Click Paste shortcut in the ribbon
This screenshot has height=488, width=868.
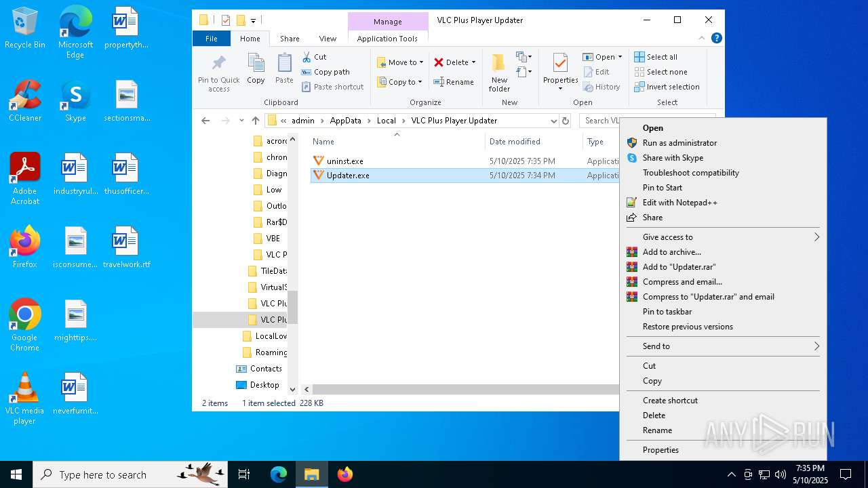coord(333,87)
